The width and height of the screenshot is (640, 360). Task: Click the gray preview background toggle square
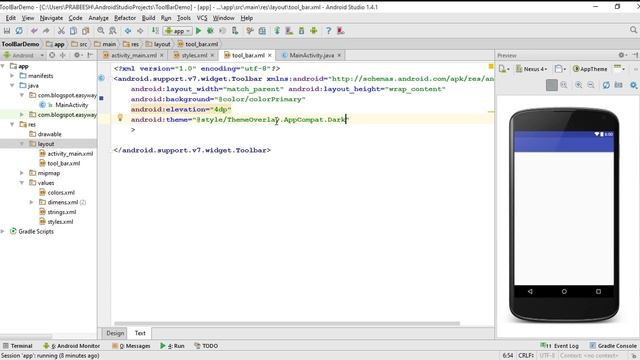point(551,85)
